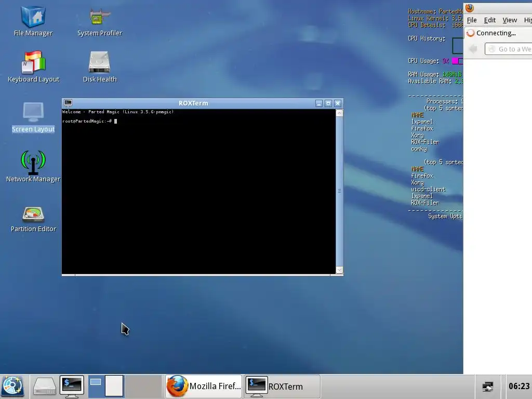Open the Network Manager desktop icon
Screen dimensions: 532x399
pos(33,166)
